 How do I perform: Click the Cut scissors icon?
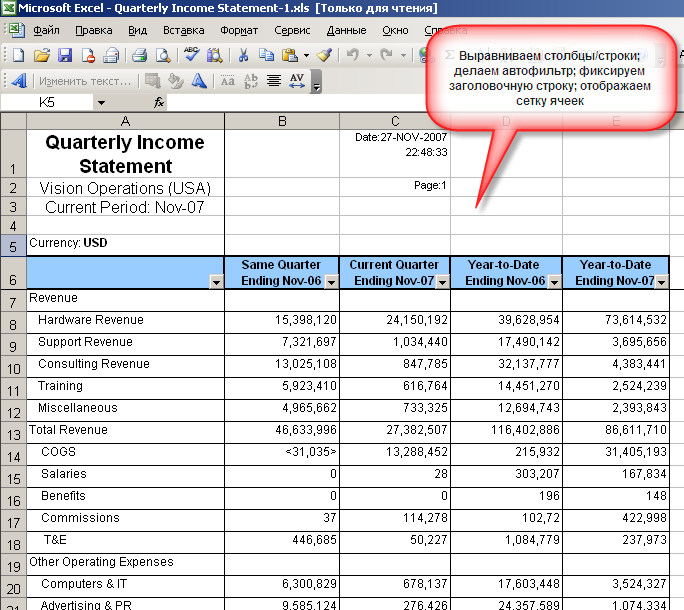click(243, 55)
